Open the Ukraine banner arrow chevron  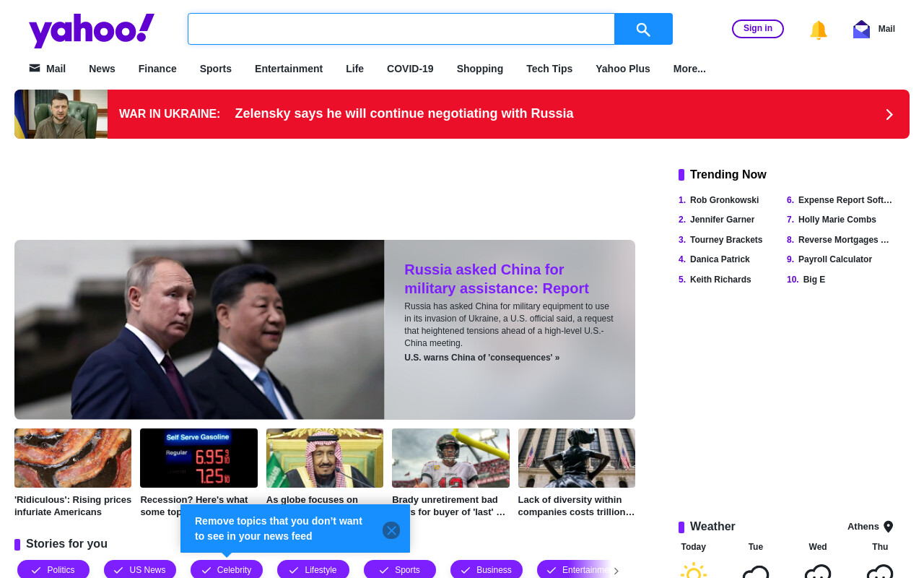point(889,114)
